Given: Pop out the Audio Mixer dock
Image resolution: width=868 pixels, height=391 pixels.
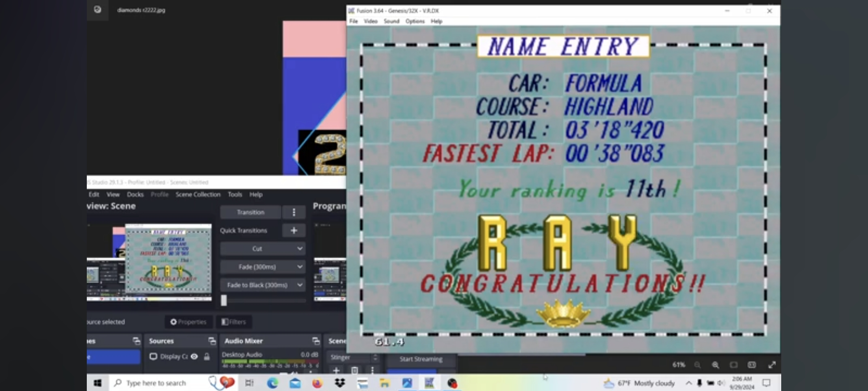Looking at the screenshot, I should 316,341.
